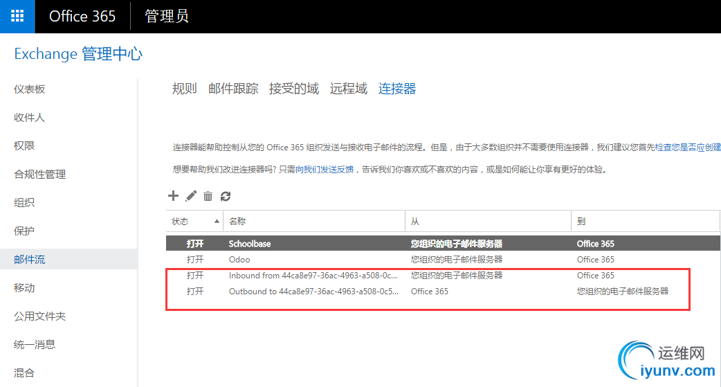Click 您组织的电子邮件服务器 in Outbound row

(623, 291)
